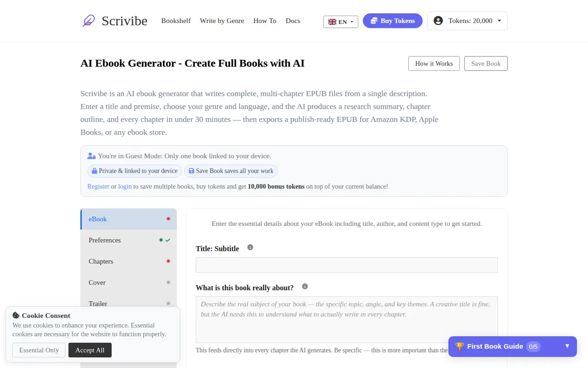Click the info icon beside What is this book really about
Screen dimensions: 588x368
pyautogui.click(x=305, y=286)
